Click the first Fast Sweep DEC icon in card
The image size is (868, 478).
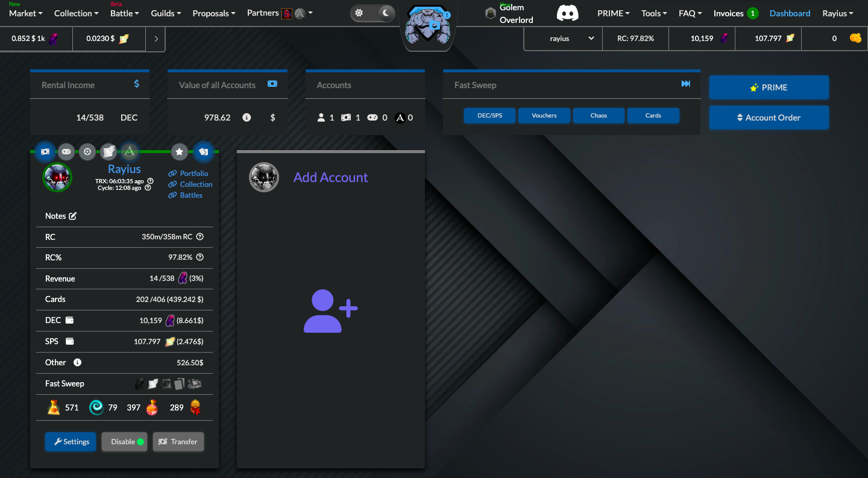tap(140, 383)
